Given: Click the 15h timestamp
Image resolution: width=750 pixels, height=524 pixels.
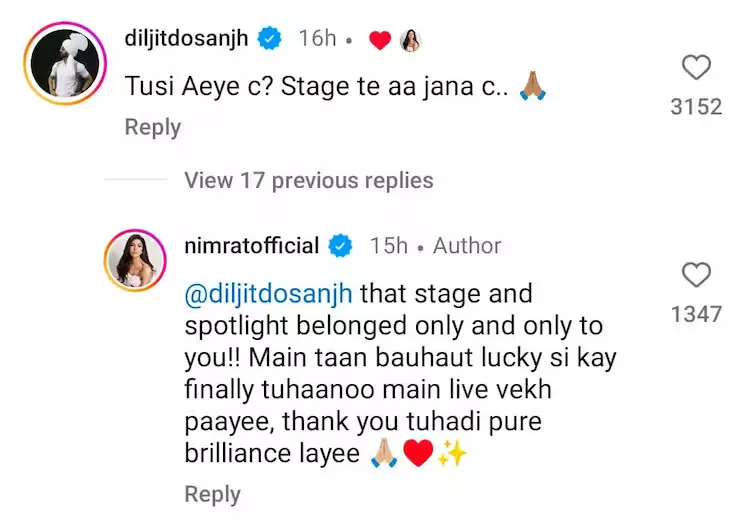Looking at the screenshot, I should [389, 246].
